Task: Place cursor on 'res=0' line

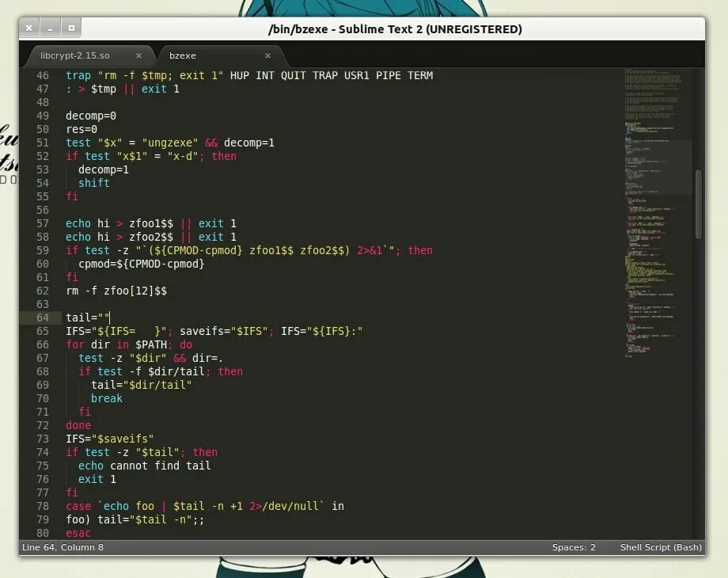Action: pyautogui.click(x=82, y=129)
